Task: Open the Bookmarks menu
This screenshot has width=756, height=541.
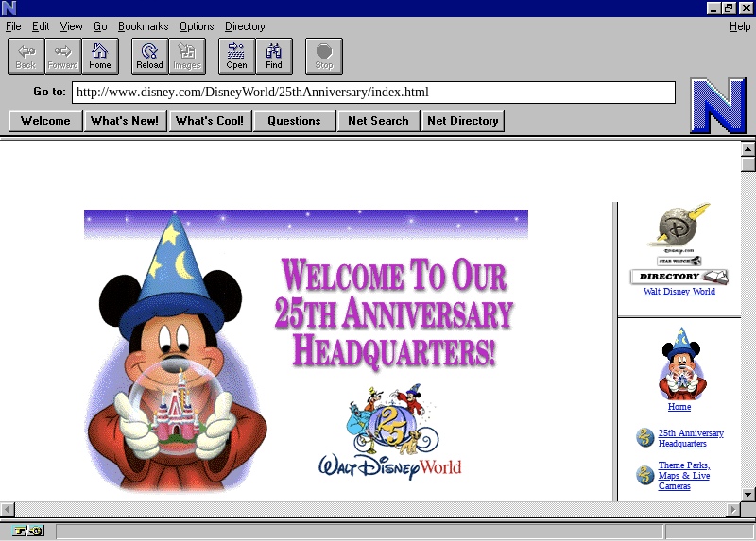Action: [x=143, y=26]
